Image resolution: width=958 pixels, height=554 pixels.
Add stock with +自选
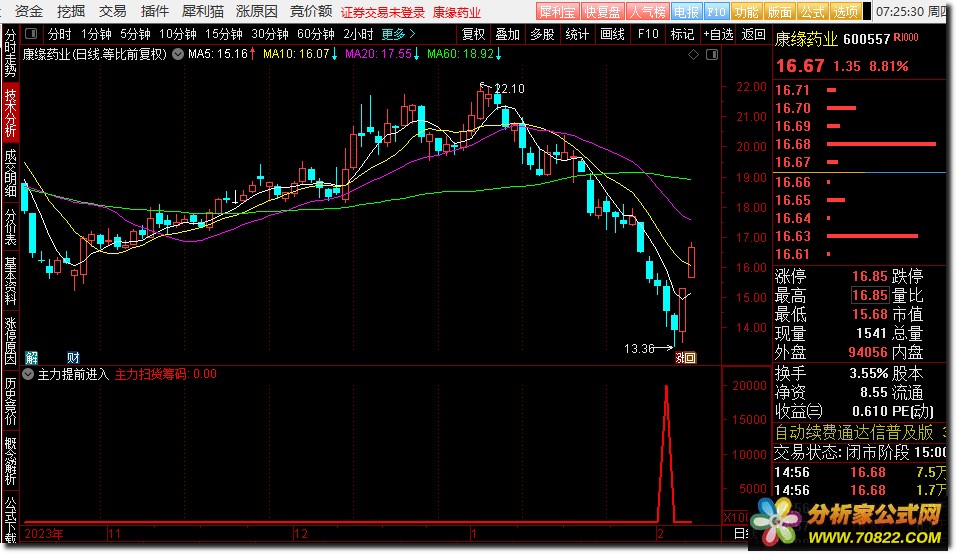718,34
